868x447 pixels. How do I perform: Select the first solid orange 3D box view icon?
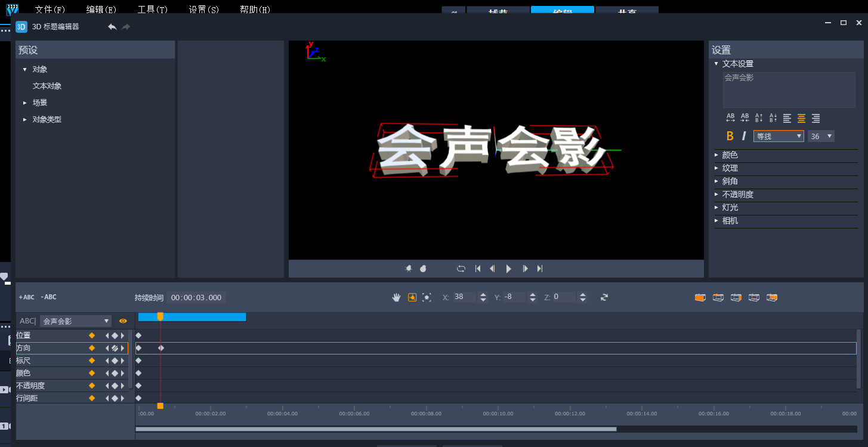(x=700, y=297)
